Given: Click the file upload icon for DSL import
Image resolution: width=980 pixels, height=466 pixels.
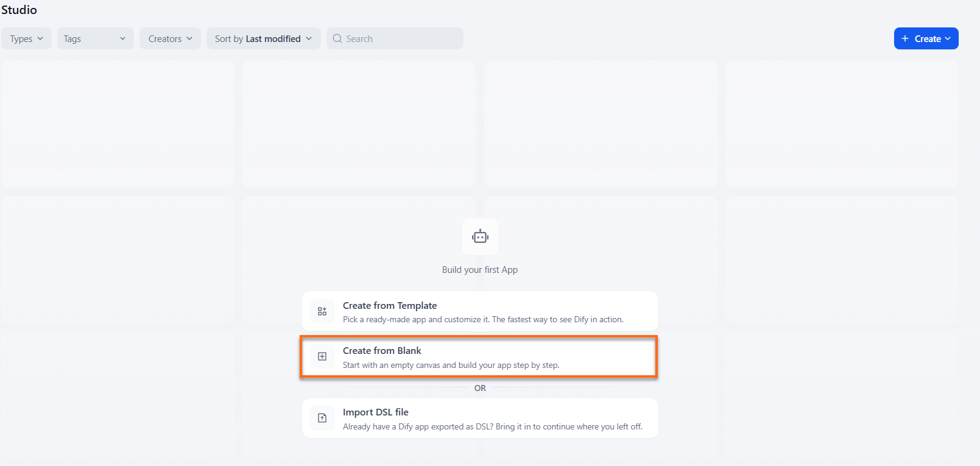Looking at the screenshot, I should [x=322, y=418].
